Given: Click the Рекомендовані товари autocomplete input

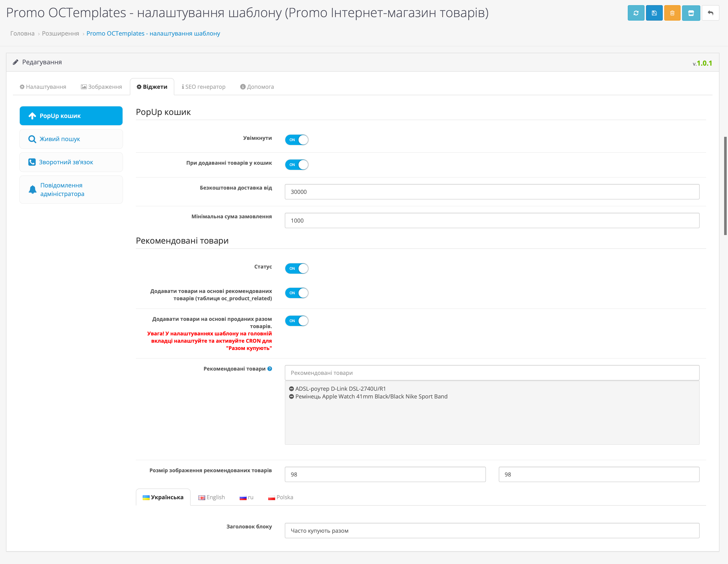Looking at the screenshot, I should pos(492,373).
